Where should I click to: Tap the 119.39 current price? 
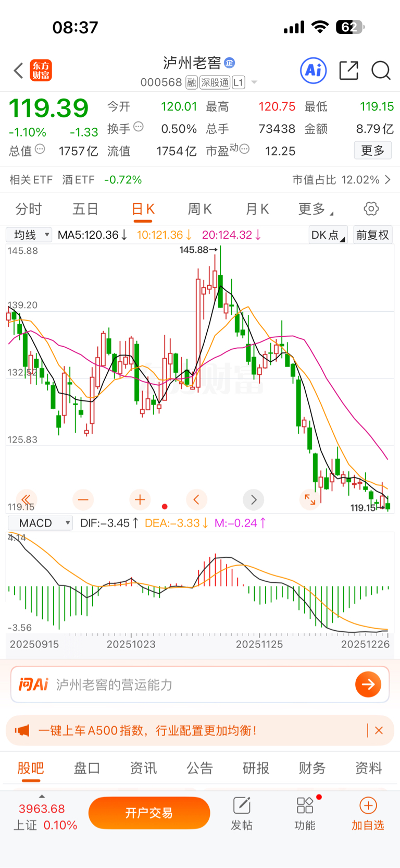click(x=48, y=108)
